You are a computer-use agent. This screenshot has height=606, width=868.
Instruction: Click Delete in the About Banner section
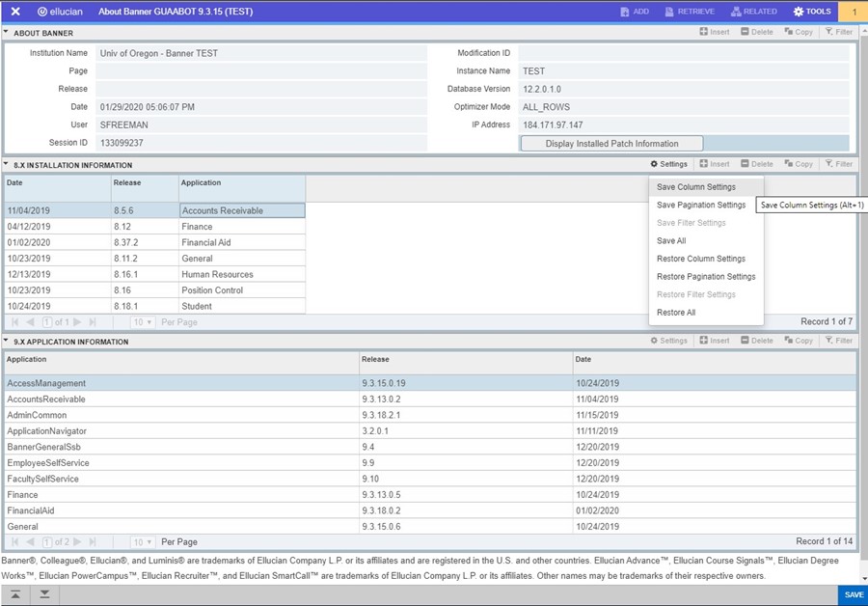tap(757, 32)
